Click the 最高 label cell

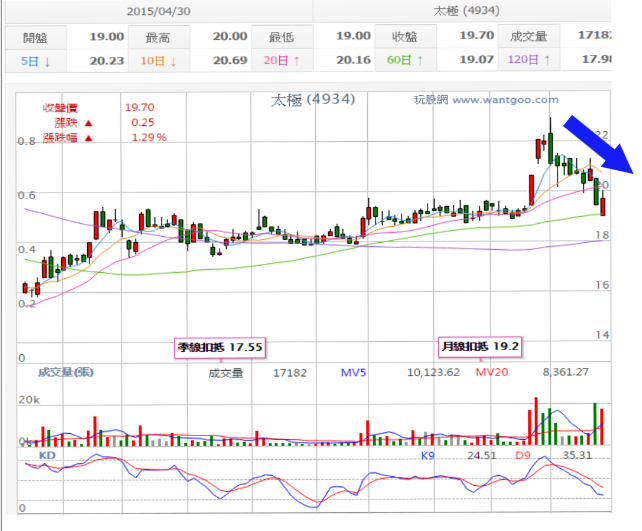pyautogui.click(x=158, y=38)
